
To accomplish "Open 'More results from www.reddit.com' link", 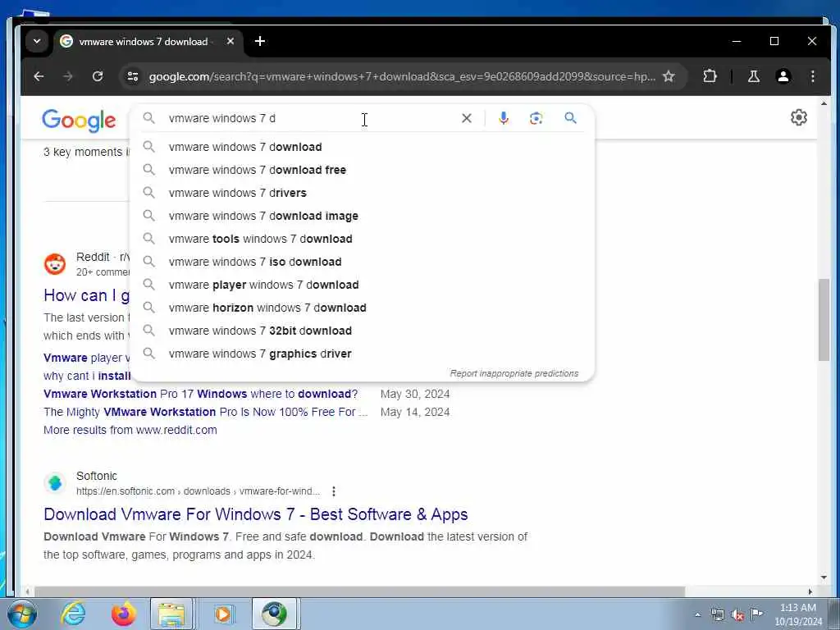I will (x=130, y=430).
